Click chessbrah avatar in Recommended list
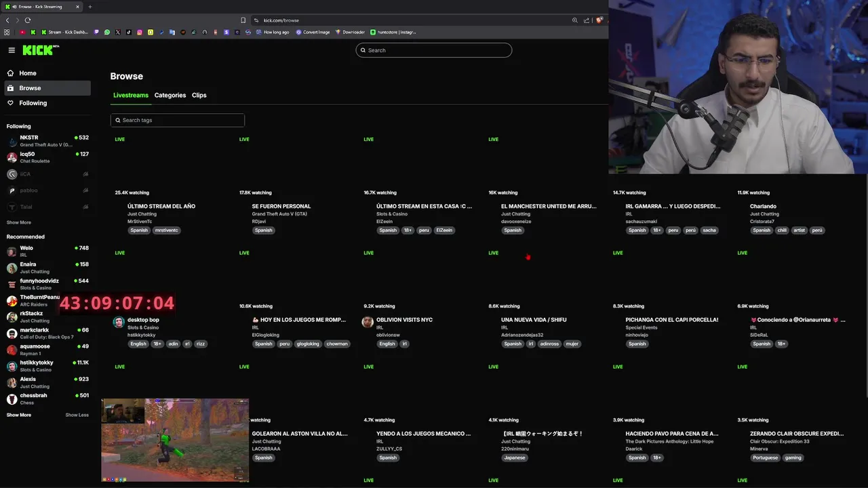This screenshot has width=868, height=488. click(12, 399)
